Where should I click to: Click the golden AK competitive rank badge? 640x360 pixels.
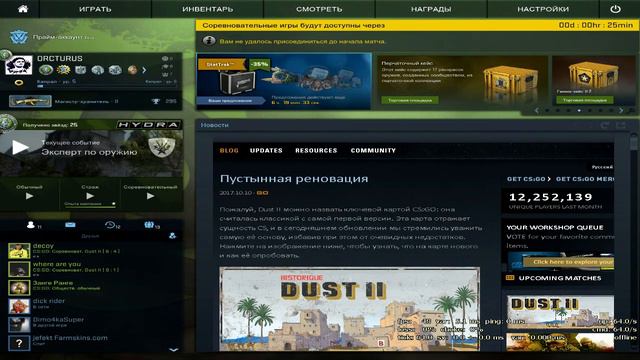30,101
